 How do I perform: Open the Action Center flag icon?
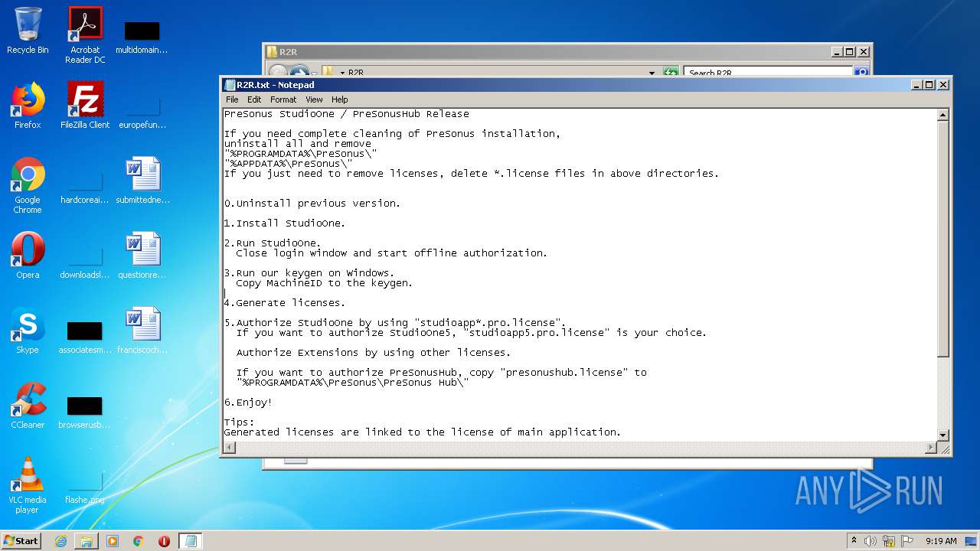[x=907, y=541]
